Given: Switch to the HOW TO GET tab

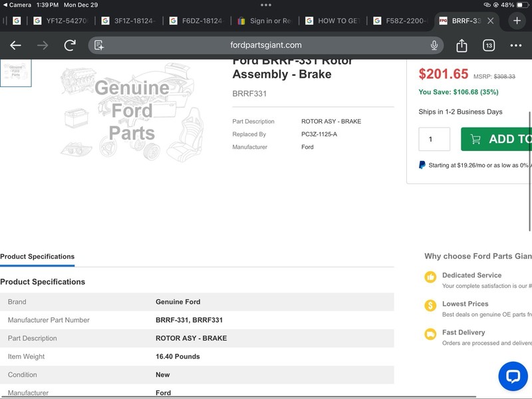Looking at the screenshot, I should [x=332, y=21].
